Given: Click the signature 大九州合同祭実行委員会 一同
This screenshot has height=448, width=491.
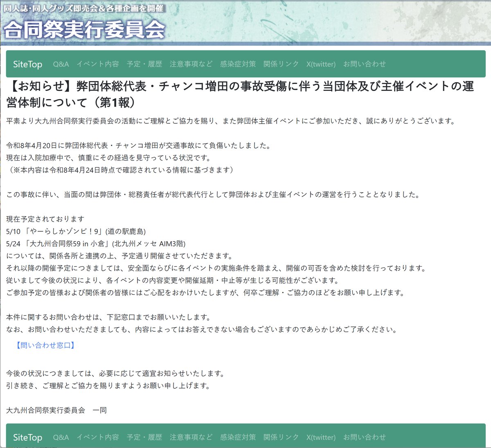Looking at the screenshot, I should (56, 410).
